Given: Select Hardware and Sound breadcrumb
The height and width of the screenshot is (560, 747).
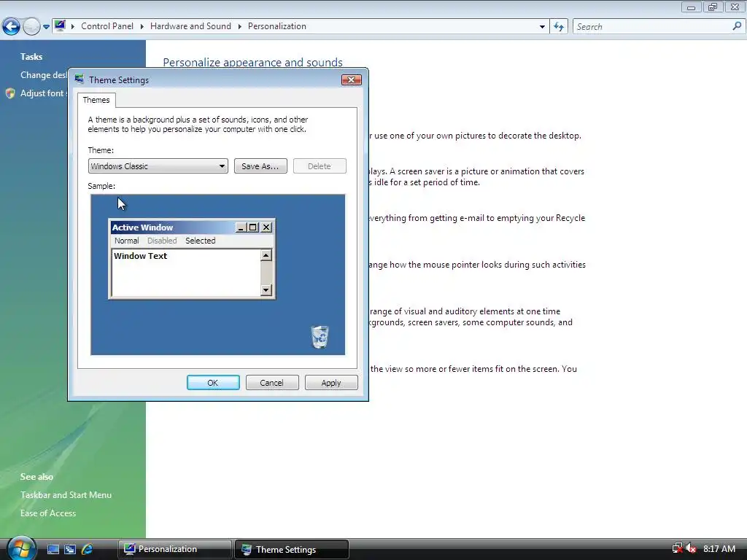Looking at the screenshot, I should [x=190, y=26].
